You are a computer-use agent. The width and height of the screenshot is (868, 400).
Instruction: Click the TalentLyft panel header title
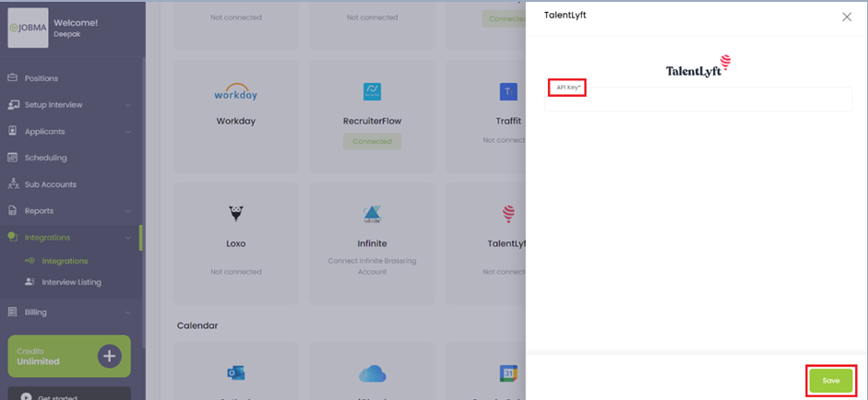565,16
